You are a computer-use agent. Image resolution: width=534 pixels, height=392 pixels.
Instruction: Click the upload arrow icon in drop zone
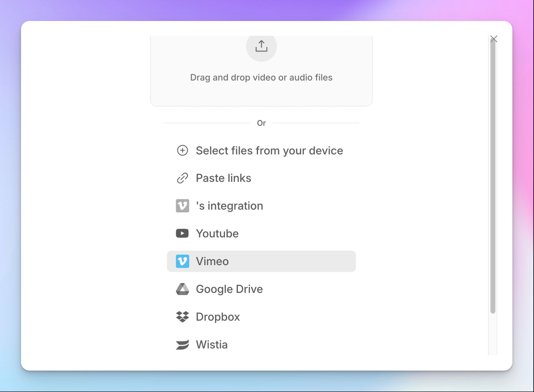pyautogui.click(x=261, y=46)
